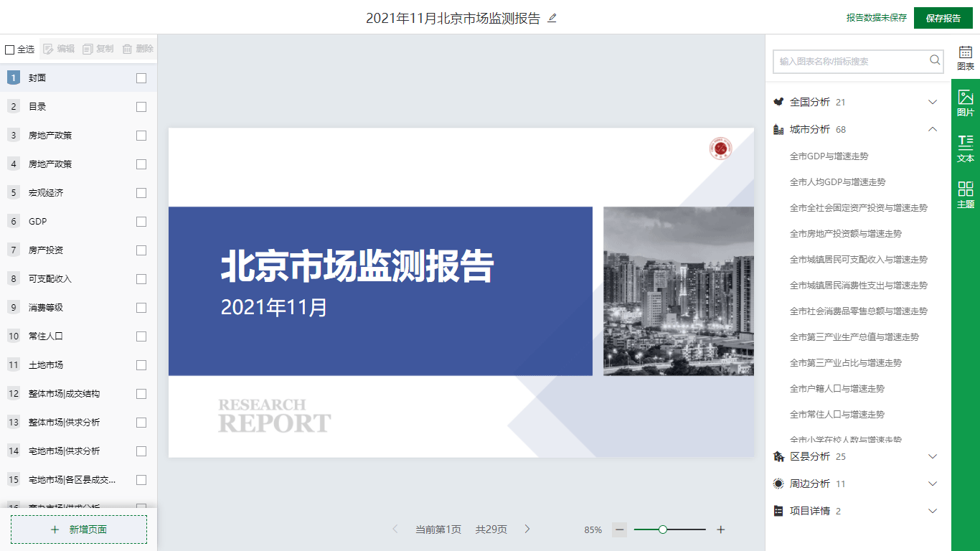Viewport: 980px width, 551px height.
Task: Collapse the 城市分析 category
Action: pyautogui.click(x=933, y=129)
